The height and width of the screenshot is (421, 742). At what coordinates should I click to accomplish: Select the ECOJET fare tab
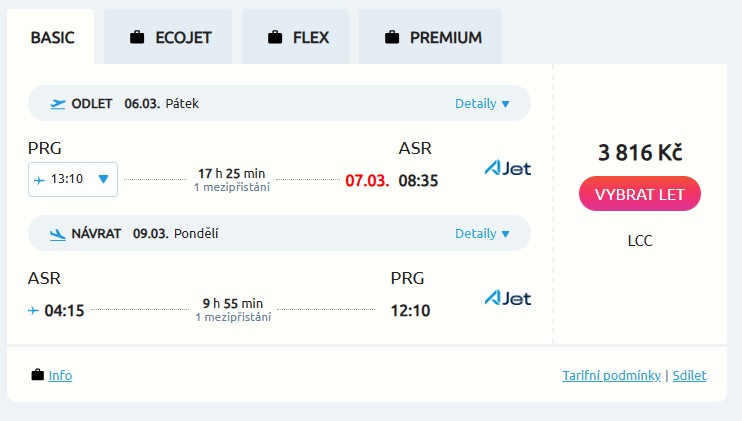(168, 38)
